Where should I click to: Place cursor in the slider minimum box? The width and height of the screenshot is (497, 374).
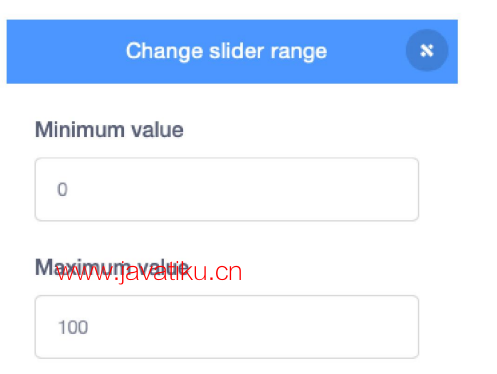pos(227,189)
